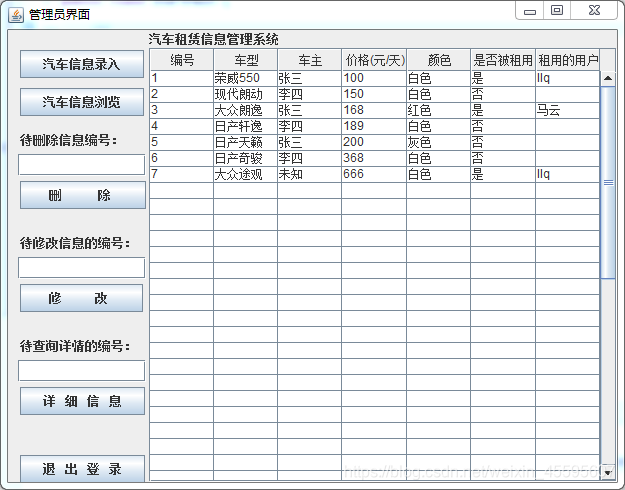Close the 管理员界面 window
Image resolution: width=625 pixels, height=490 pixels.
point(594,11)
